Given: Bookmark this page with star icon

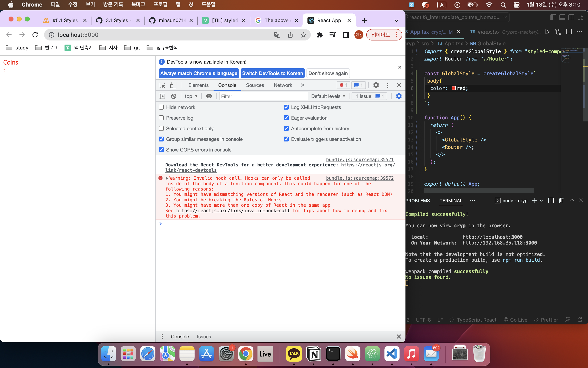Looking at the screenshot, I should pos(303,35).
